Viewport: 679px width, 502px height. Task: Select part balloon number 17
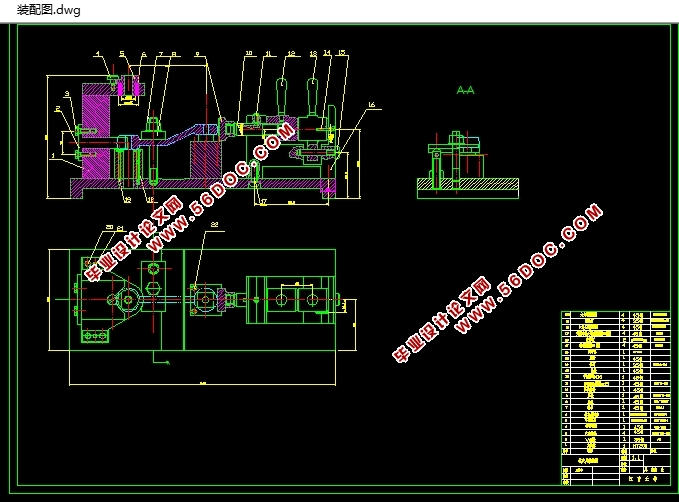click(262, 201)
